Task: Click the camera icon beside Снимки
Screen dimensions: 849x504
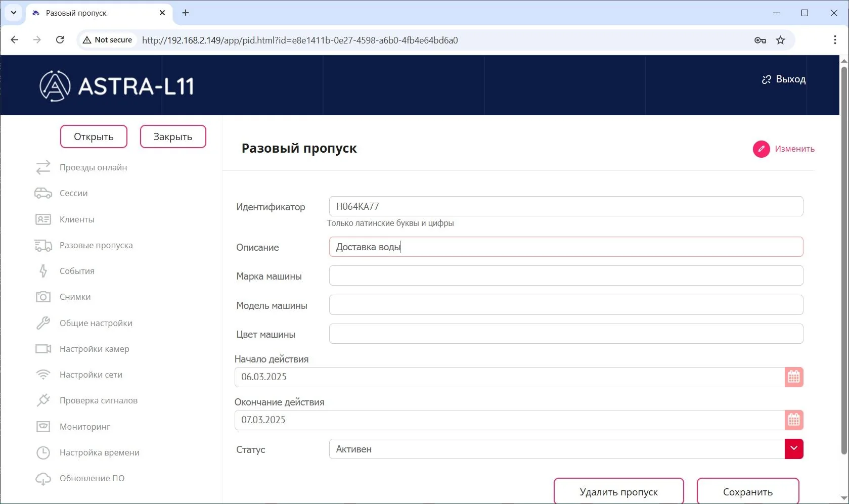Action: coord(43,297)
